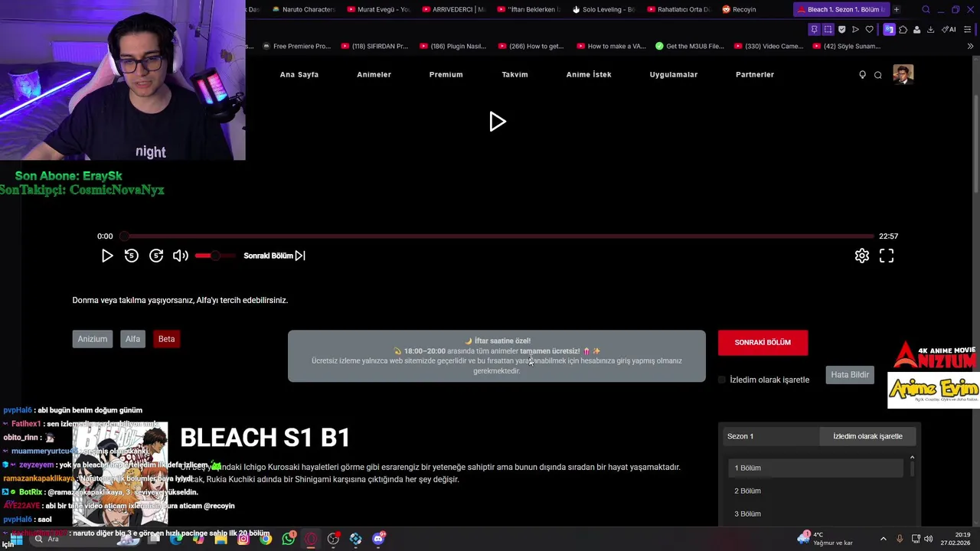Image resolution: width=980 pixels, height=551 pixels.
Task: Open the browser profile icon in toolbar
Action: [x=916, y=30]
